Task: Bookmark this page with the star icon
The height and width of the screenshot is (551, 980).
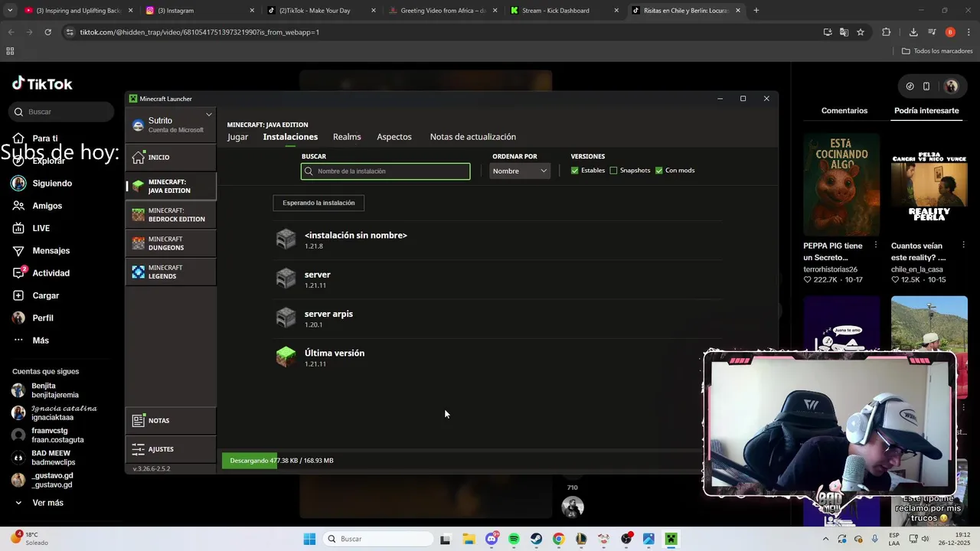Action: tap(861, 32)
